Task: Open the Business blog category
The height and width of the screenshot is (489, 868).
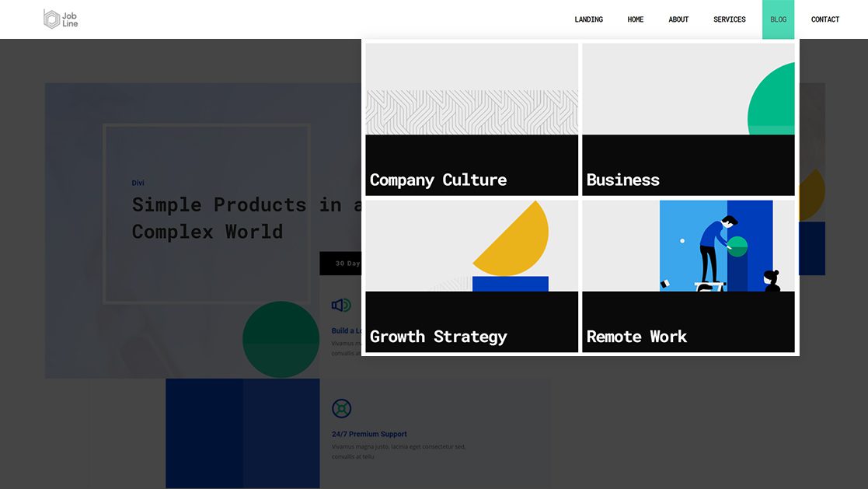Action: (623, 180)
